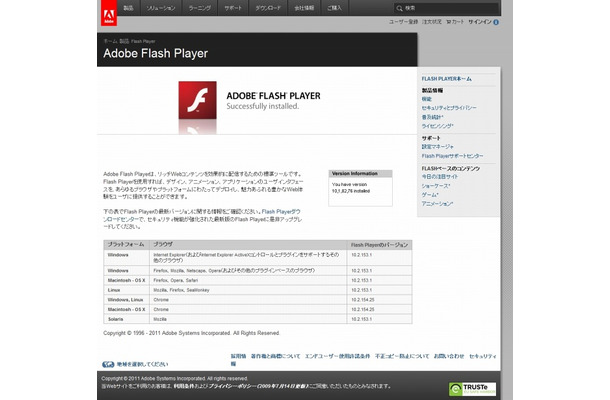This screenshot has width=610, height=400.
Task: Click the magnifier icon in search box
Action: click(x=399, y=8)
